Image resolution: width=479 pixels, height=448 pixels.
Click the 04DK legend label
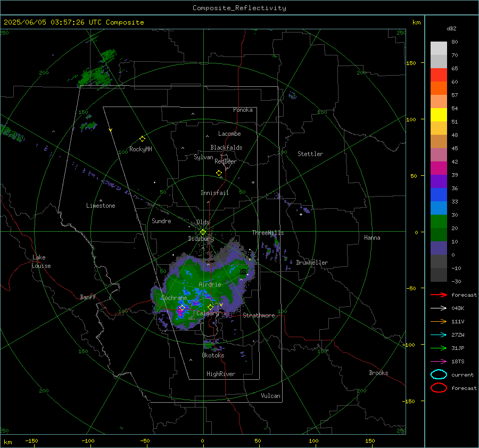pyautogui.click(x=458, y=308)
